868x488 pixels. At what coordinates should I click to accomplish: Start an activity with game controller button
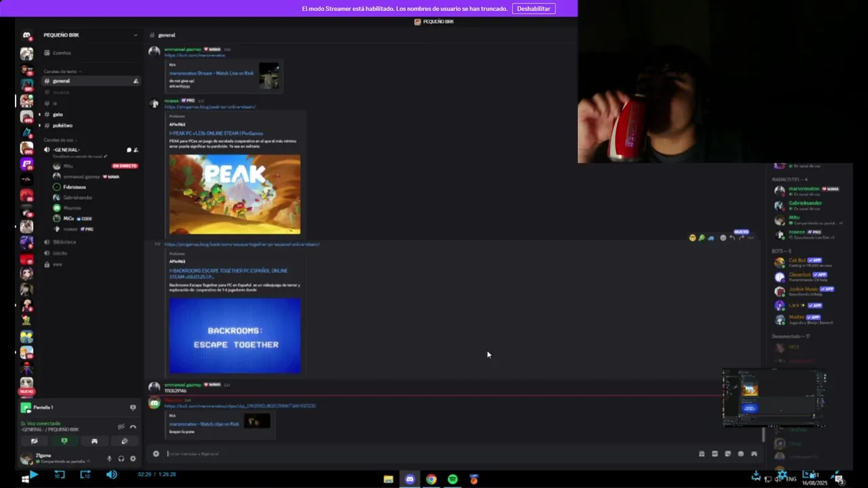(94, 441)
